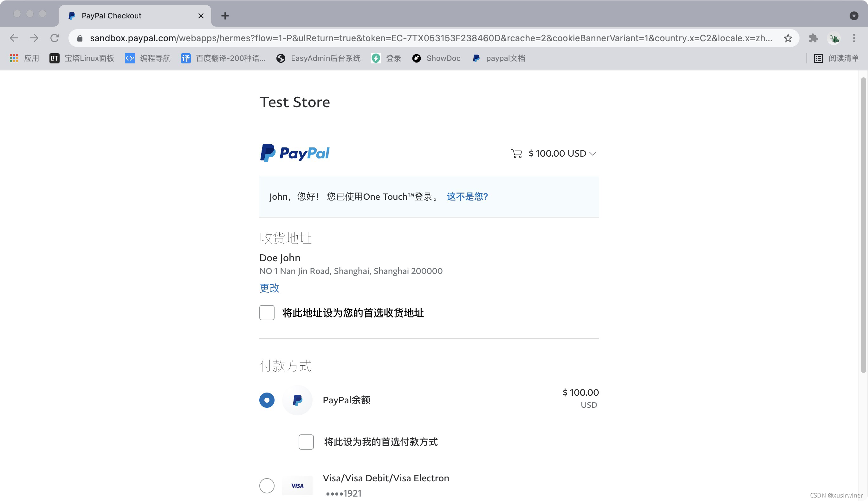868x501 pixels.
Task: Open 登录 bookmark
Action: tap(386, 58)
